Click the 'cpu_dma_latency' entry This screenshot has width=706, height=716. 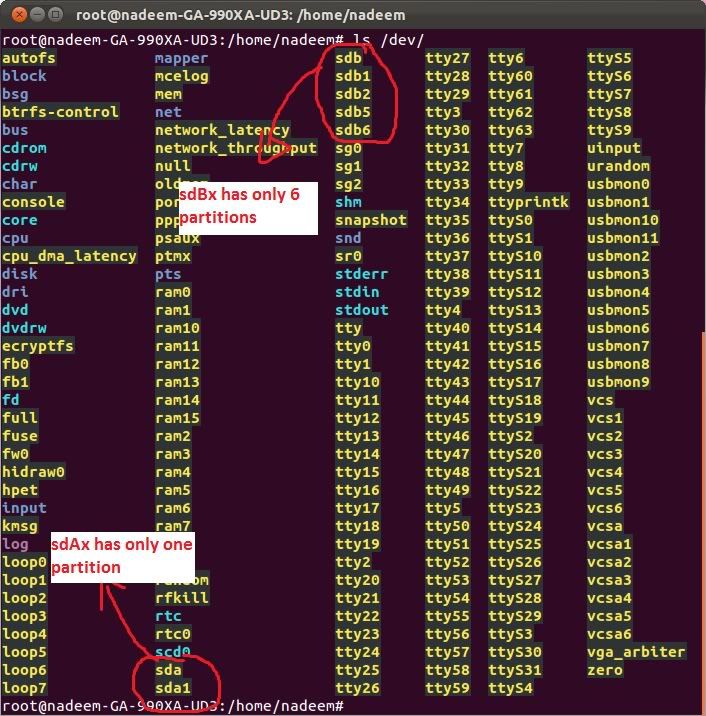coord(69,256)
